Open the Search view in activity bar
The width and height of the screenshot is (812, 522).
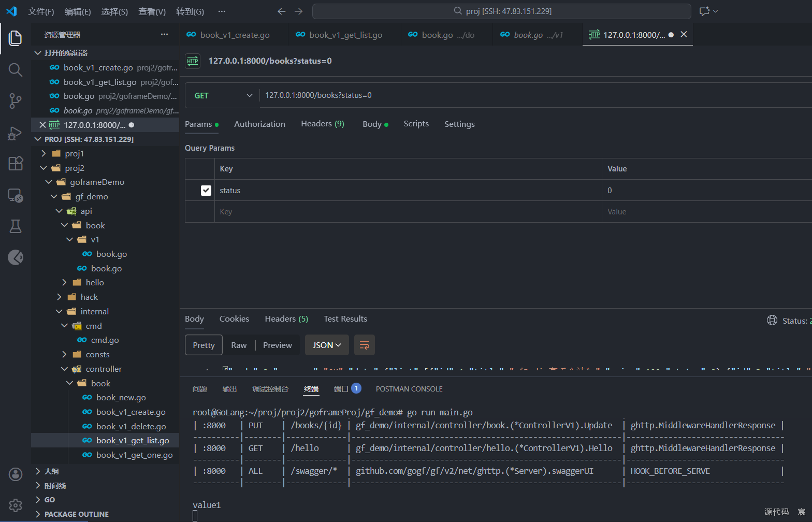pyautogui.click(x=16, y=69)
